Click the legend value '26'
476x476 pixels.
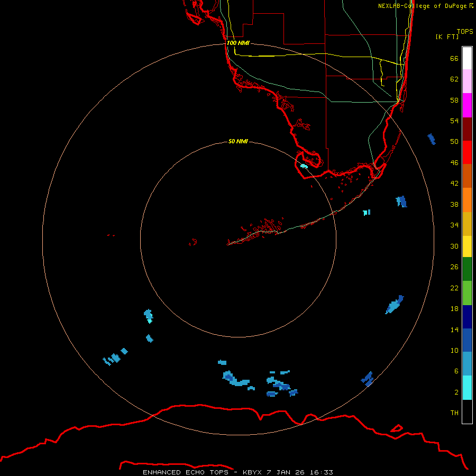[454, 267]
